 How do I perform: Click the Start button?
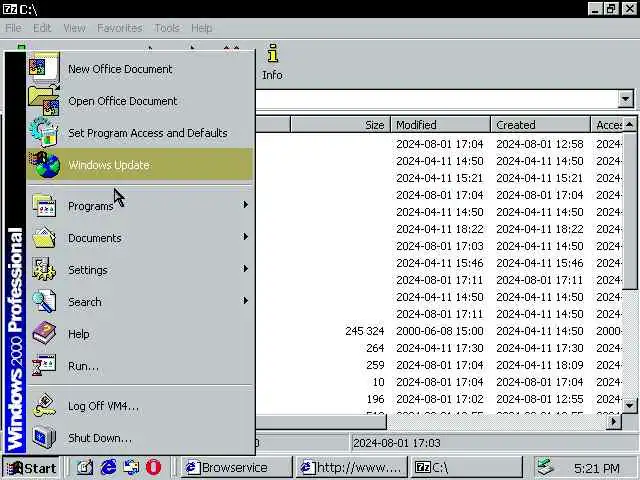coord(31,468)
